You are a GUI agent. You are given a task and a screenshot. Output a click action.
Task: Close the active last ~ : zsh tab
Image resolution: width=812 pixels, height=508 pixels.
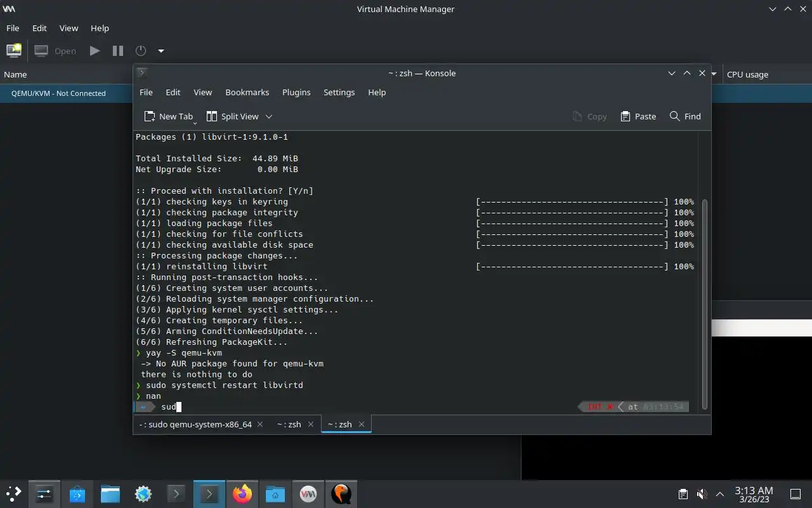point(362,424)
